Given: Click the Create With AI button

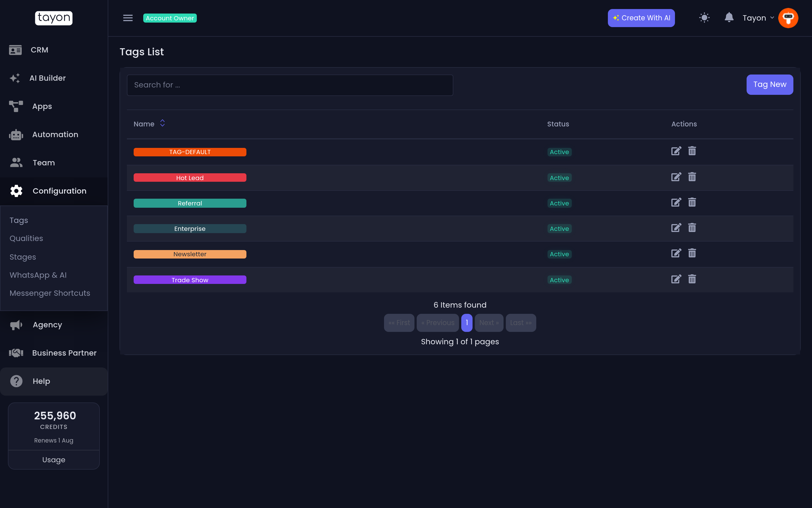Looking at the screenshot, I should point(641,18).
